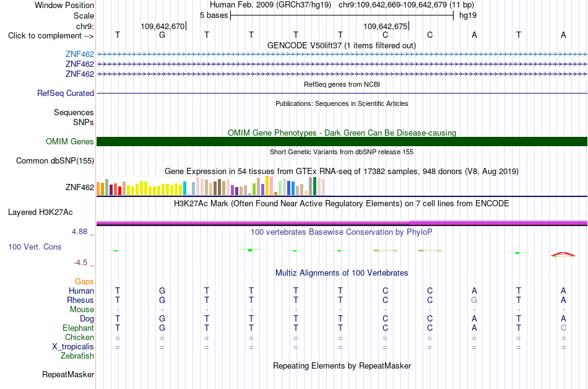Click the GTEx Gene Expression track title

click(342, 172)
